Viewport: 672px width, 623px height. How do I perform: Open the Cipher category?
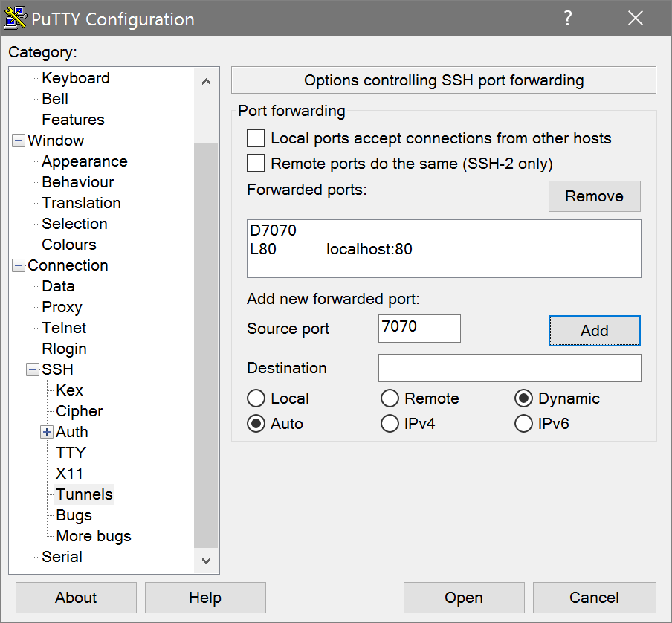click(x=80, y=411)
